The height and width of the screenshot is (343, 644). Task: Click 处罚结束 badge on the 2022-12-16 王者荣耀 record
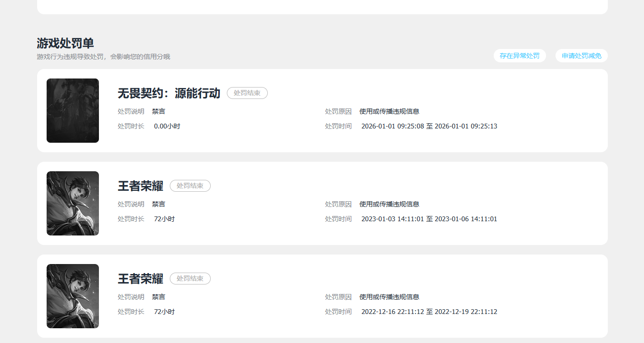190,278
